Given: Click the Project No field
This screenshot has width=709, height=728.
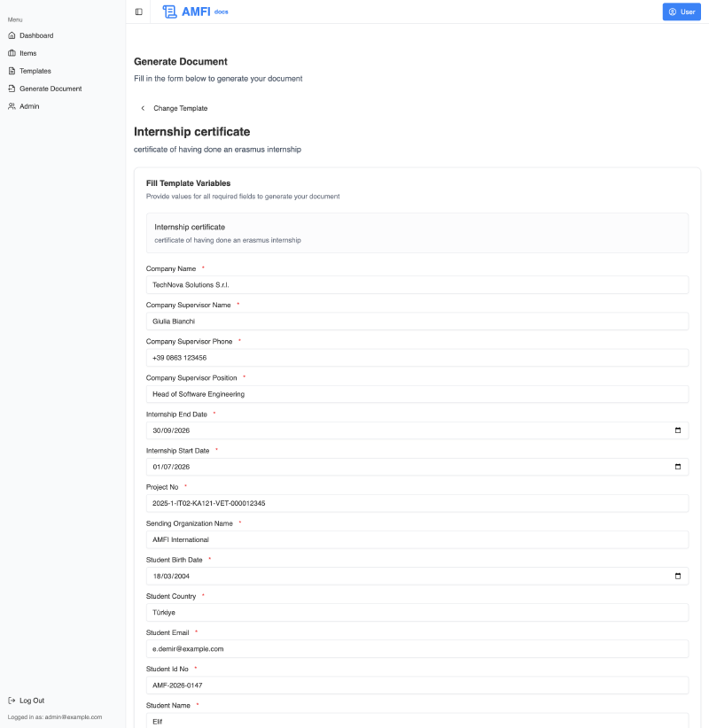Looking at the screenshot, I should point(417,503).
